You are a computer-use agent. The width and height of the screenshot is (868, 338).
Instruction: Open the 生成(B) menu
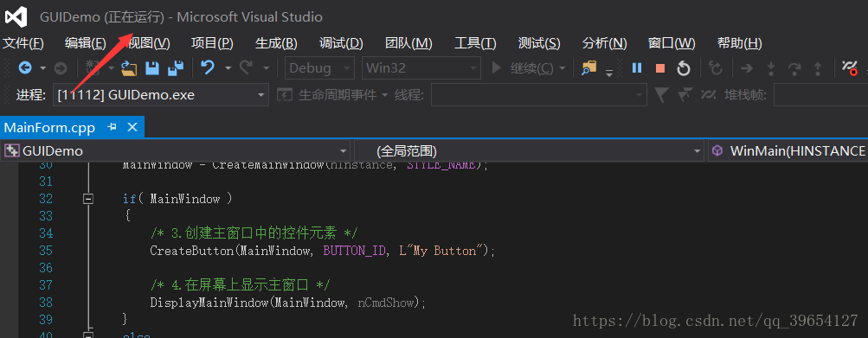(276, 43)
